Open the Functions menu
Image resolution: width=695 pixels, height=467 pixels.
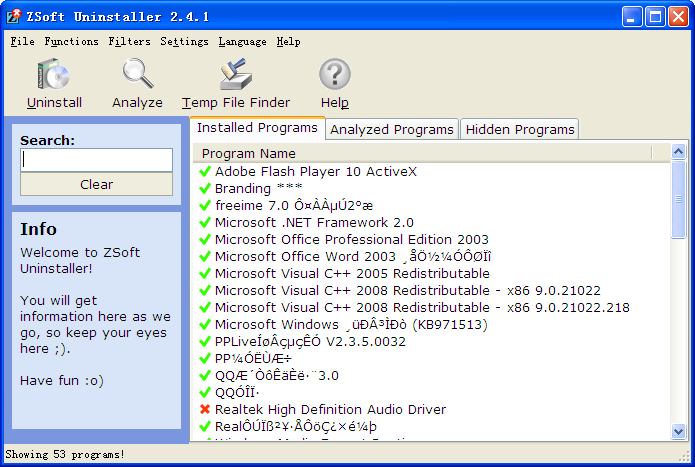[71, 42]
